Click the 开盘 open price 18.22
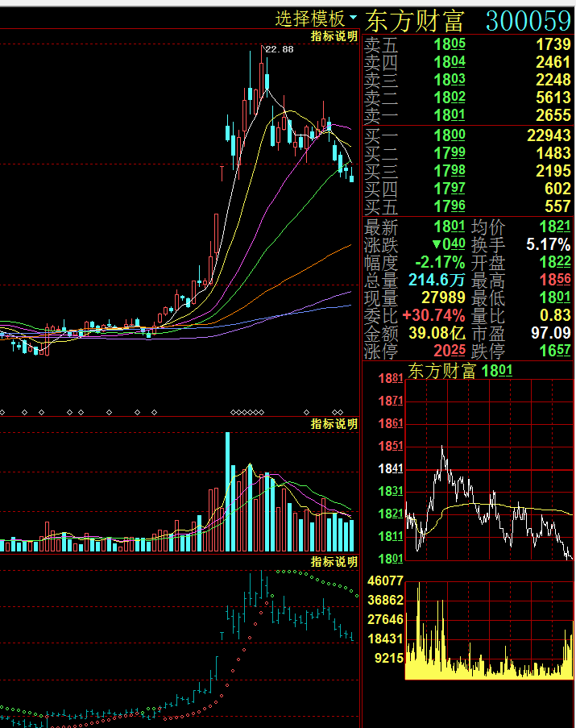 click(x=555, y=263)
